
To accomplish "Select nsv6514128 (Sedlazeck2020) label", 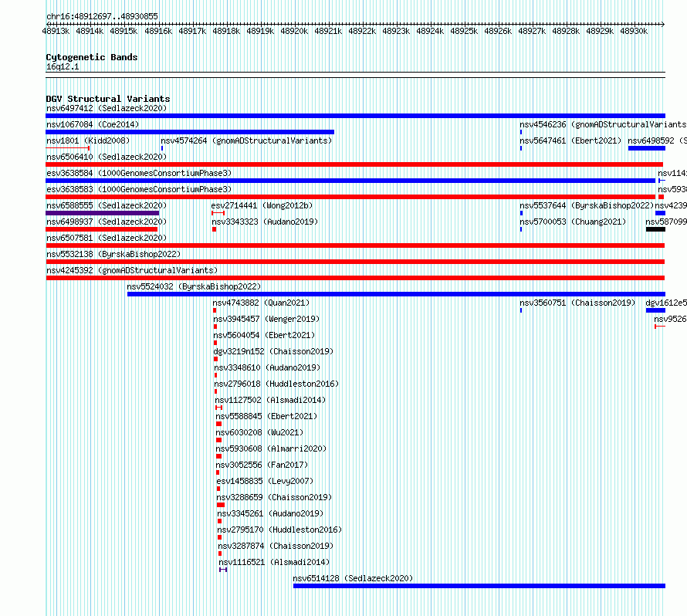I will (x=353, y=578).
